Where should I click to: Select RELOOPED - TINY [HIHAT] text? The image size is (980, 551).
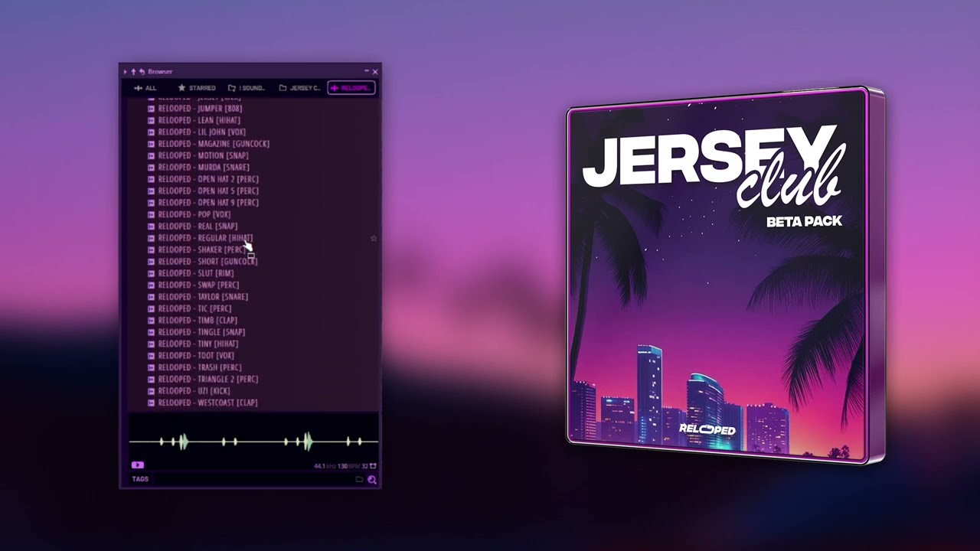click(198, 344)
